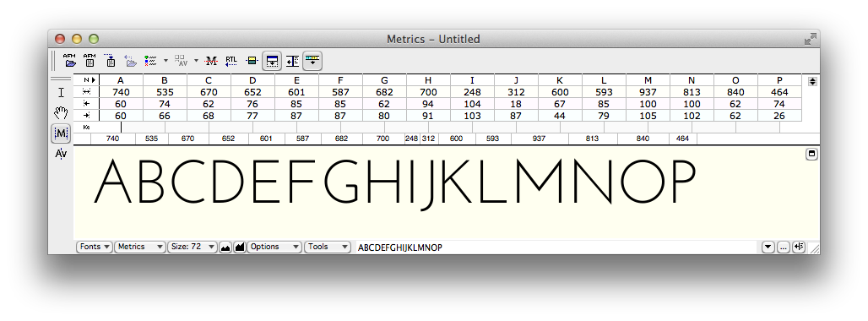Select the M metrics tool

point(61,133)
